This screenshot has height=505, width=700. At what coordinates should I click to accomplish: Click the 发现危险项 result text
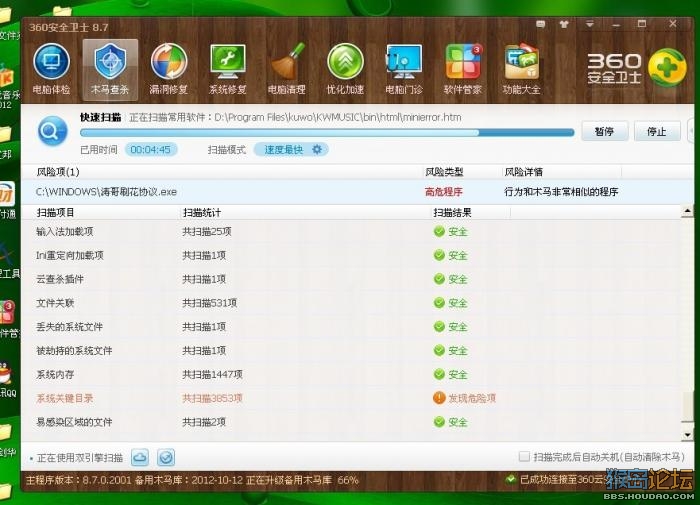click(x=472, y=398)
